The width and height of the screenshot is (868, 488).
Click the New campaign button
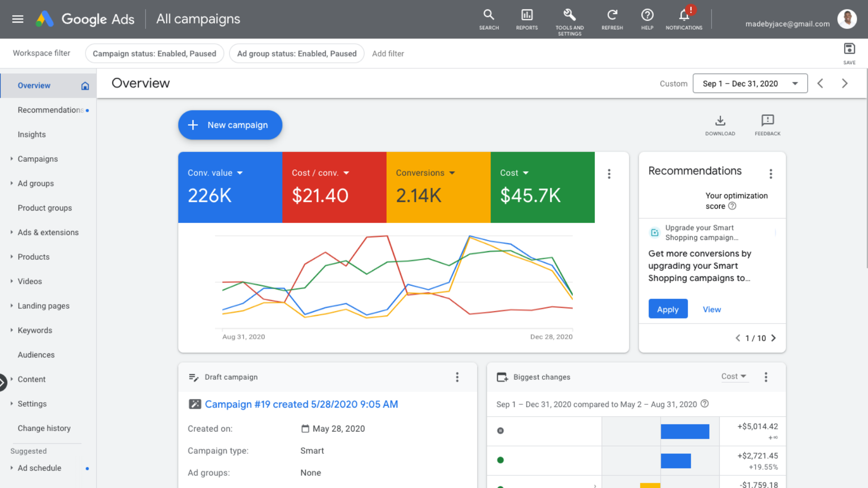click(x=230, y=125)
